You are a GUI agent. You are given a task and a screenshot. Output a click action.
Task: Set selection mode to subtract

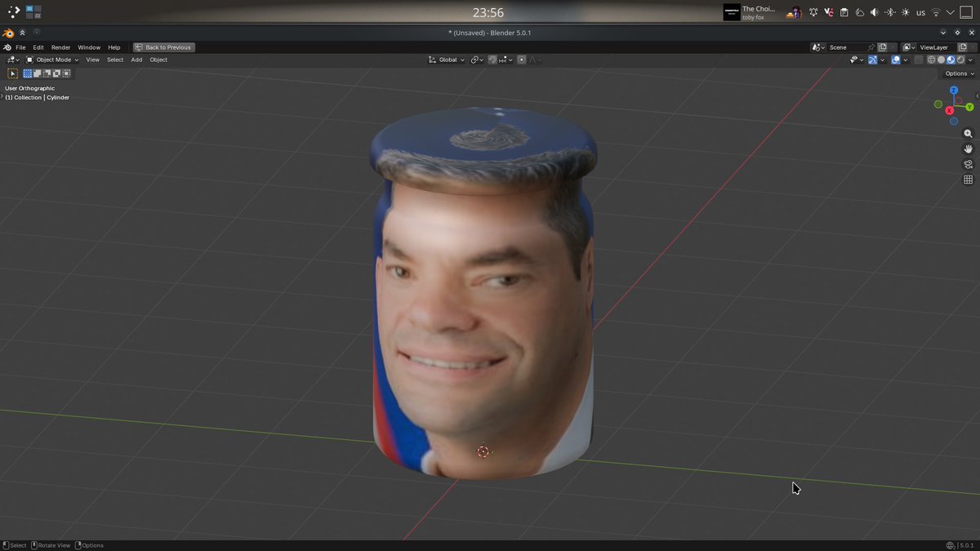coord(47,73)
